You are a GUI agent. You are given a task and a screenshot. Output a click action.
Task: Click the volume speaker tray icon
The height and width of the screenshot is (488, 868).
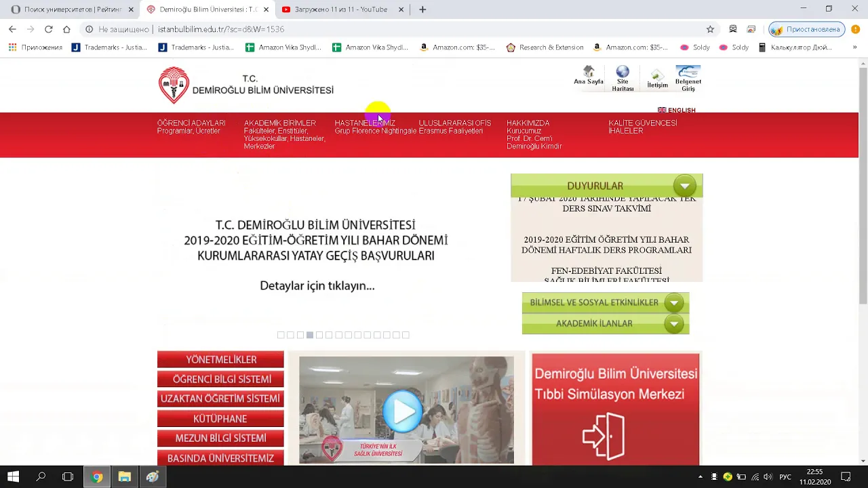pos(769,476)
